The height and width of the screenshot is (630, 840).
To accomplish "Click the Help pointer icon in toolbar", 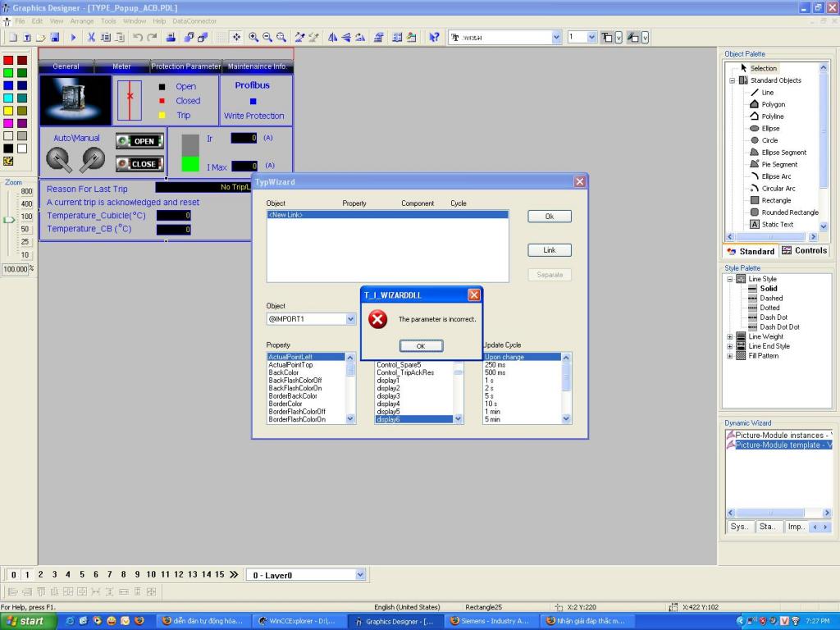I will pyautogui.click(x=434, y=38).
